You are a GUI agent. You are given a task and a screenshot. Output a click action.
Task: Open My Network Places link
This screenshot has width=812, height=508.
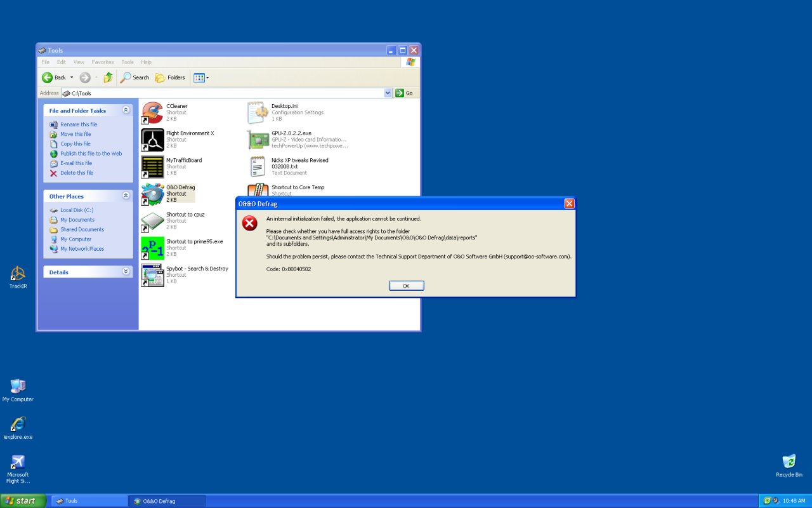[82, 249]
